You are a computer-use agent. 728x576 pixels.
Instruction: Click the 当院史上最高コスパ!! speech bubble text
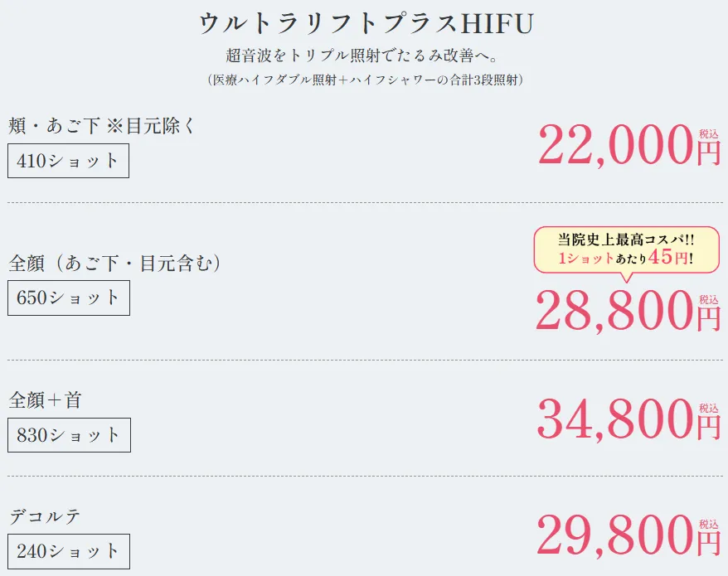[626, 240]
